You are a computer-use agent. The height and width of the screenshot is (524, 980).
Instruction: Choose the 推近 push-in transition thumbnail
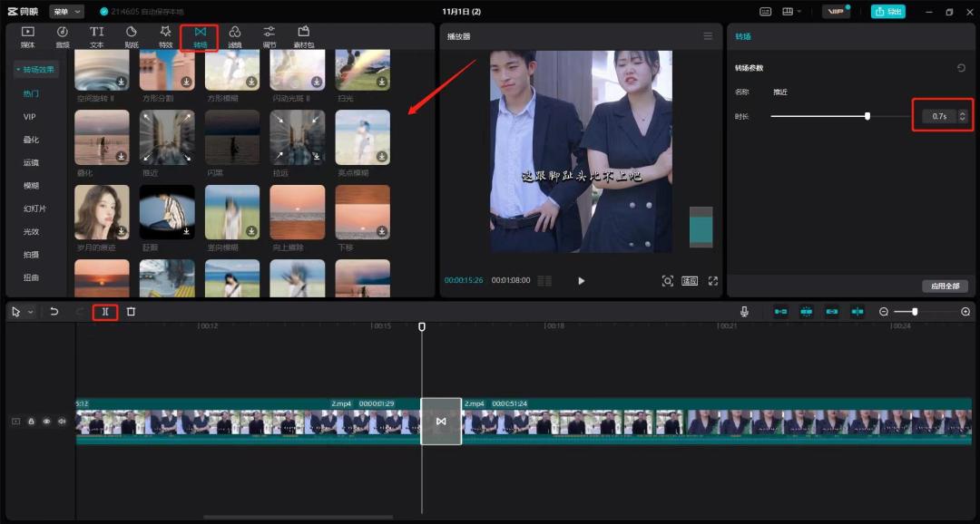point(167,138)
